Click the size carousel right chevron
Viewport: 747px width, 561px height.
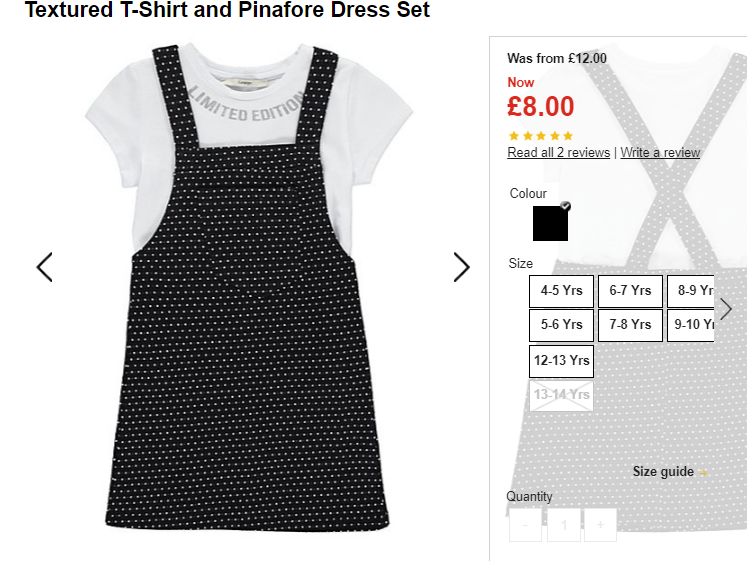coord(726,309)
